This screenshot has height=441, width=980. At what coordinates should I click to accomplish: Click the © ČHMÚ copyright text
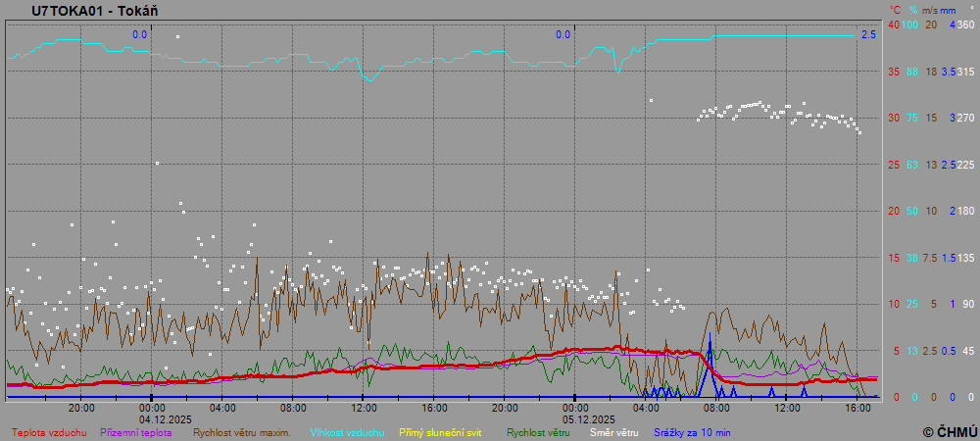pyautogui.click(x=950, y=431)
